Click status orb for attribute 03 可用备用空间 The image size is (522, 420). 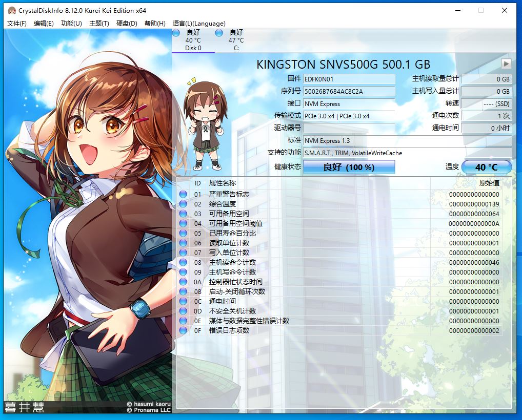pos(183,214)
